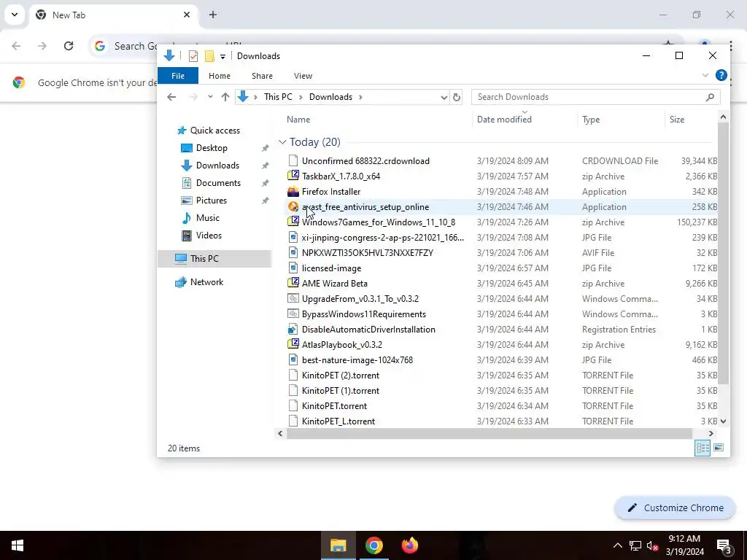Open the Share ribbon tab
The width and height of the screenshot is (747, 560).
click(262, 76)
